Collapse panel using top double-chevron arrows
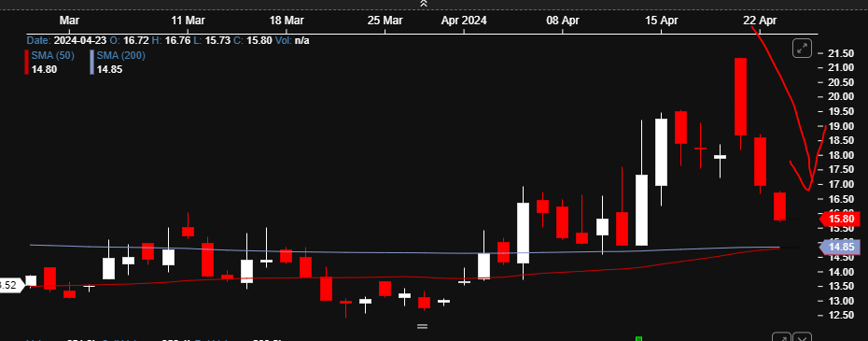The height and width of the screenshot is (341, 868). pos(424,4)
